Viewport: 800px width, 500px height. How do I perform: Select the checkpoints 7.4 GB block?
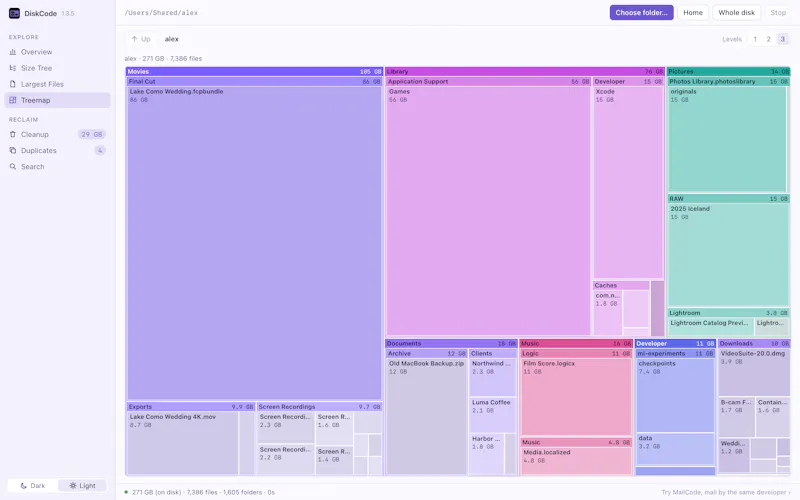tap(675, 395)
